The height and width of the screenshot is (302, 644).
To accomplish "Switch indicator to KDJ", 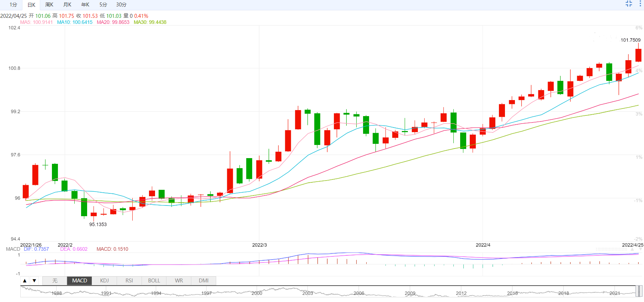I will [104, 281].
